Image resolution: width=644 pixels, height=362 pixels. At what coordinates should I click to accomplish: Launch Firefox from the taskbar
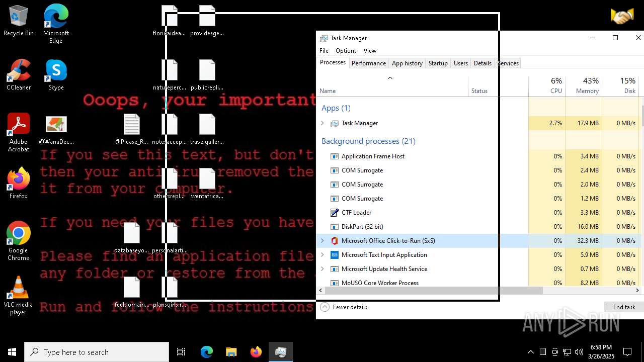pos(256,352)
